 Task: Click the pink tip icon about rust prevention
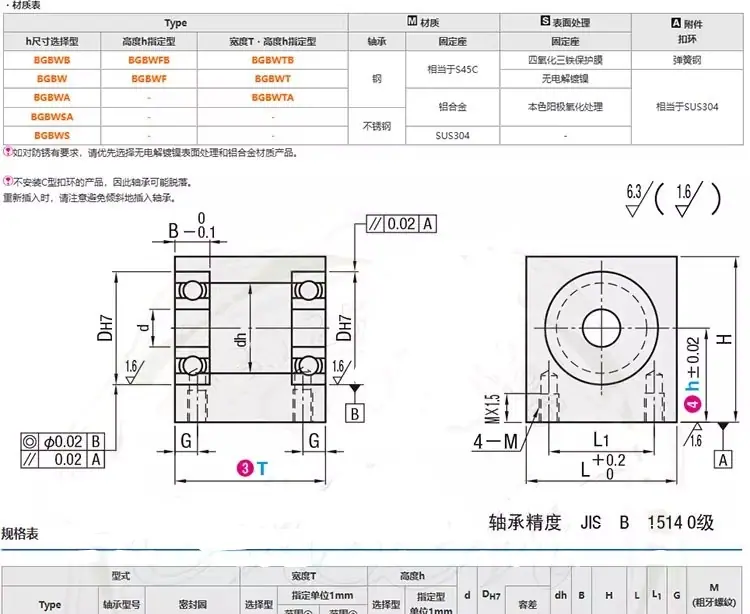8,152
